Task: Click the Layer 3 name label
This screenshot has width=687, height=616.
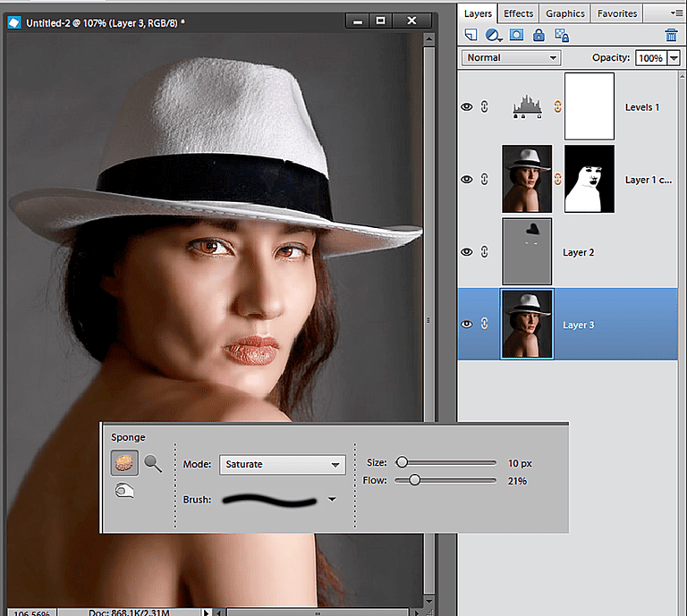Action: coord(579,325)
